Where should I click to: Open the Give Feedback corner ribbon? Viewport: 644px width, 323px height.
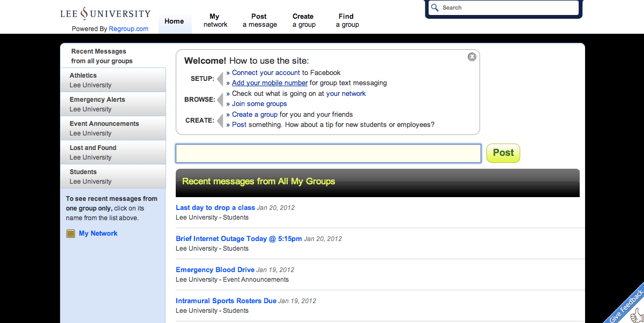[627, 306]
